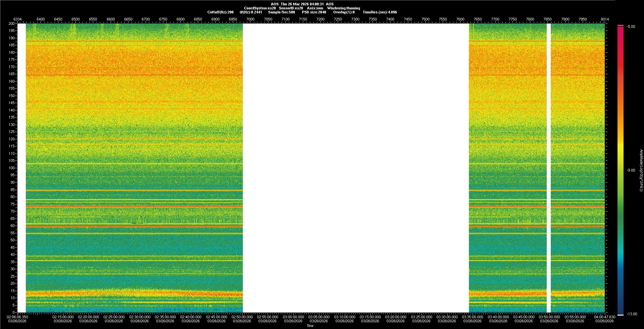
Task: Click the CoordSystem:es20 header label
Action: [x=260, y=8]
